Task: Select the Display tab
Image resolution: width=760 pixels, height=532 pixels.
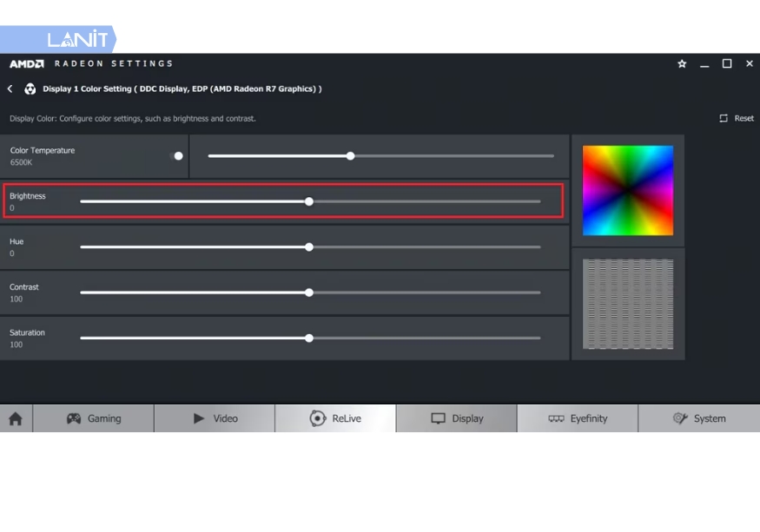Action: click(457, 418)
